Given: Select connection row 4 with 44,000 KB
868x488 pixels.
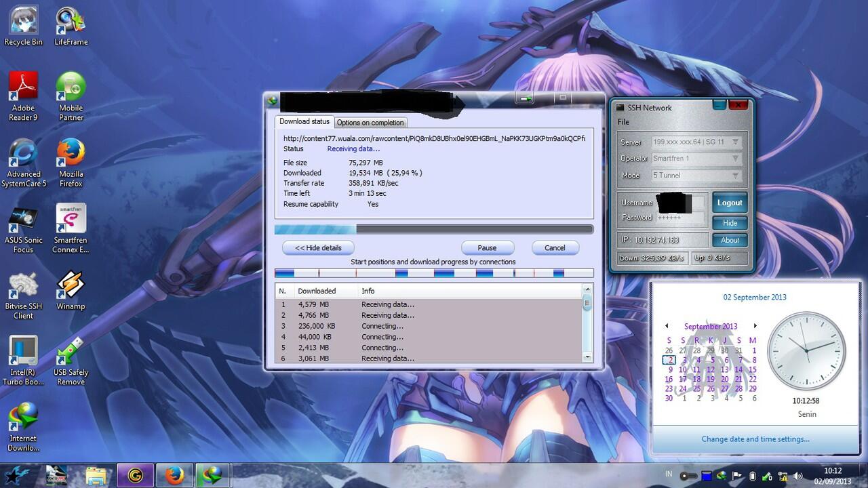Looking at the screenshot, I should pos(429,337).
